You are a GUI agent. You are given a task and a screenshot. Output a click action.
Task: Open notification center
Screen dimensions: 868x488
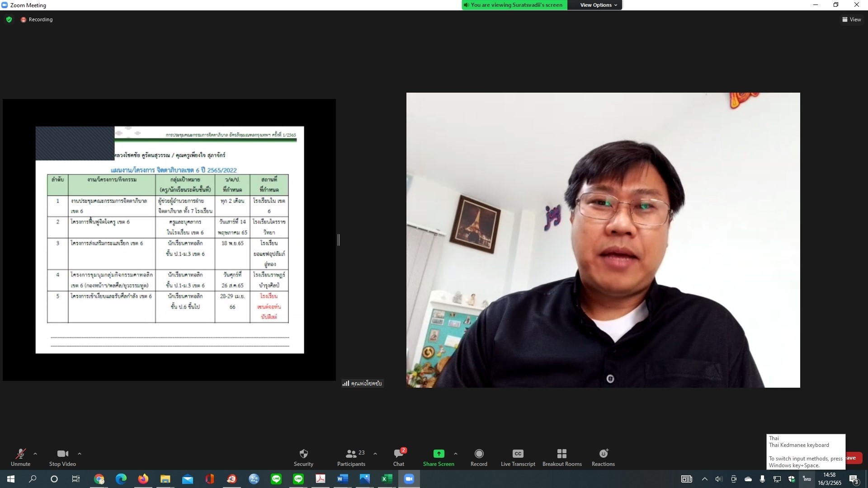coord(854,479)
